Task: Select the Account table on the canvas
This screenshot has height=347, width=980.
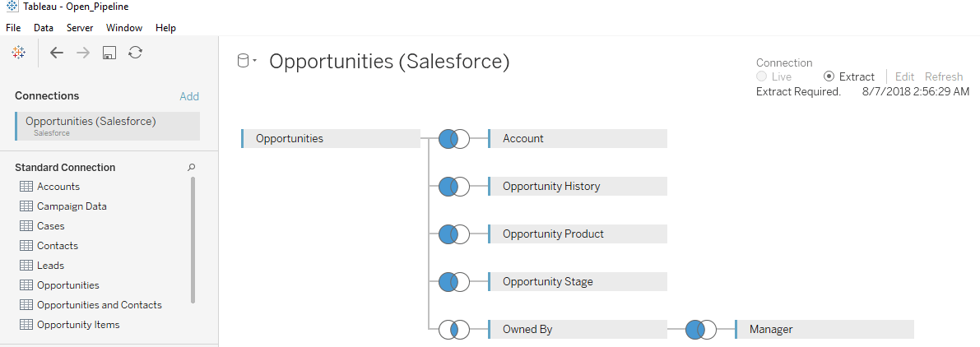Action: [578, 138]
